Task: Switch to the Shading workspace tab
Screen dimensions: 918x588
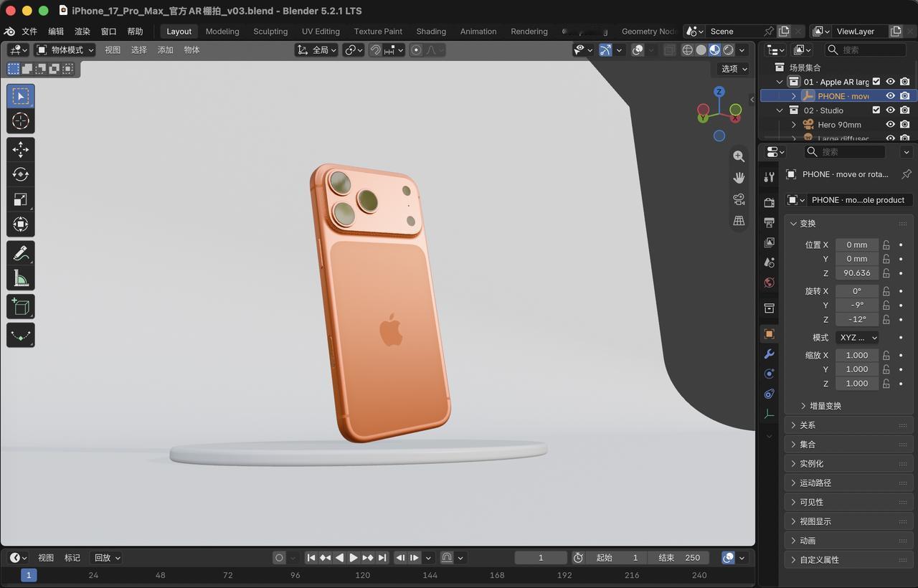Action: point(431,32)
